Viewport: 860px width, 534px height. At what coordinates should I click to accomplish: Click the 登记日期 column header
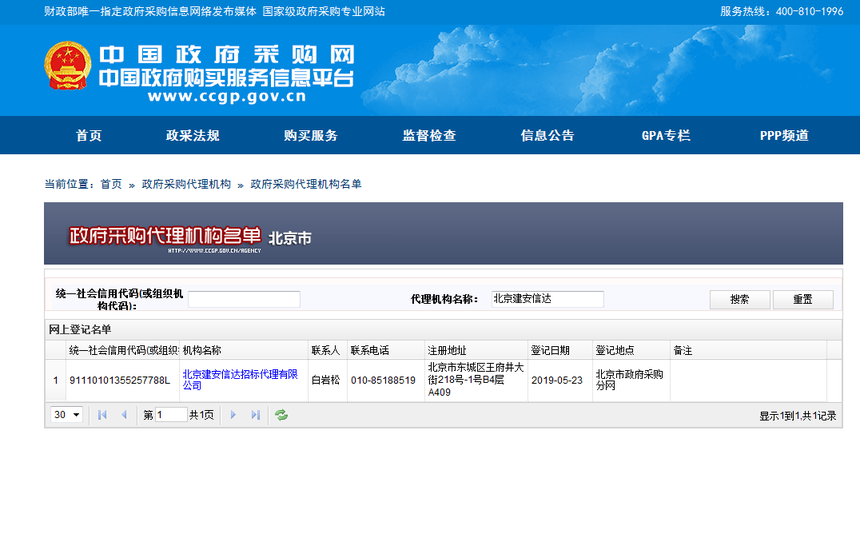(x=560, y=350)
